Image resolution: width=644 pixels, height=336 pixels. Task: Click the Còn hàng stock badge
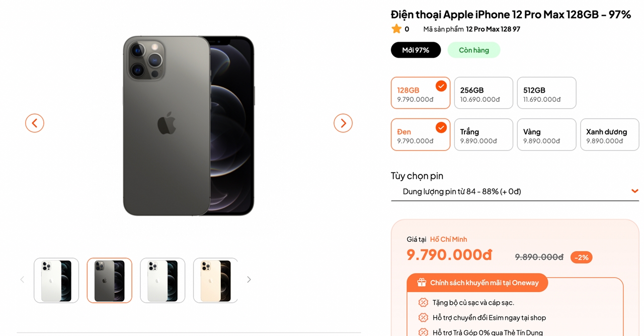(x=474, y=50)
